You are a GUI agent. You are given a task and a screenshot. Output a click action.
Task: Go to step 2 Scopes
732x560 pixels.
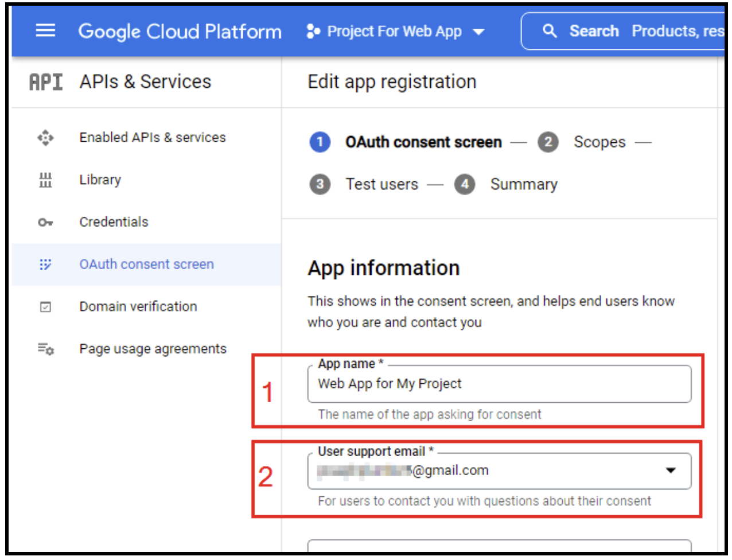pyautogui.click(x=599, y=142)
